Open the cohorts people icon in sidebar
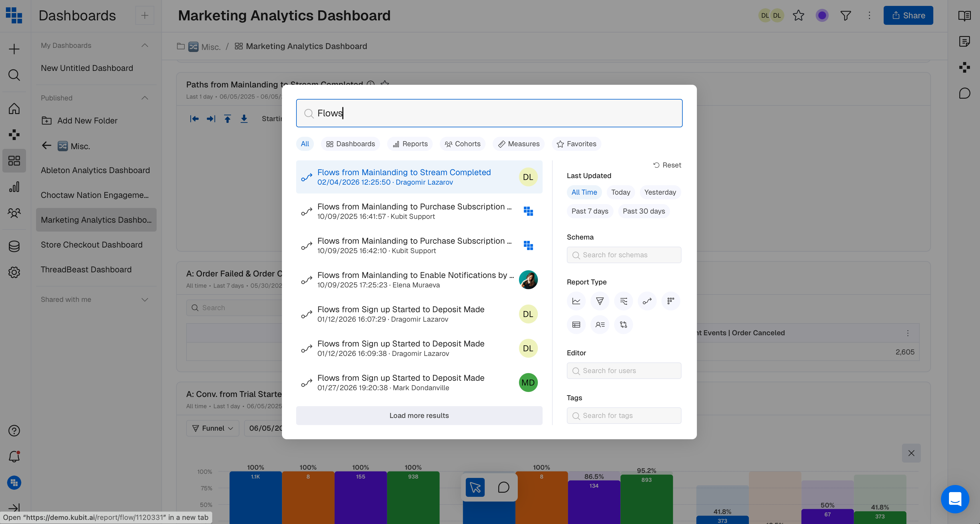 [x=14, y=213]
